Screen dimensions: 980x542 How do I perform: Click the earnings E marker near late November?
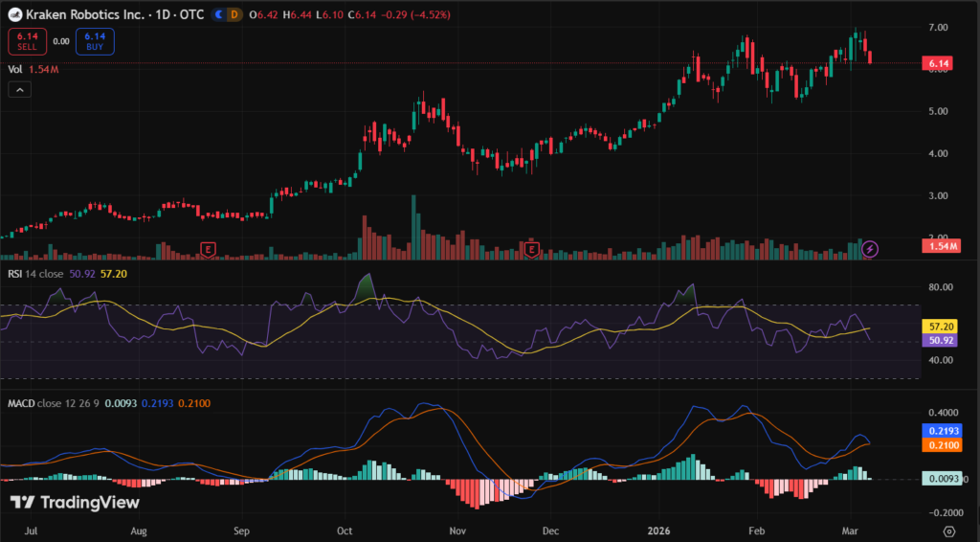(x=533, y=249)
